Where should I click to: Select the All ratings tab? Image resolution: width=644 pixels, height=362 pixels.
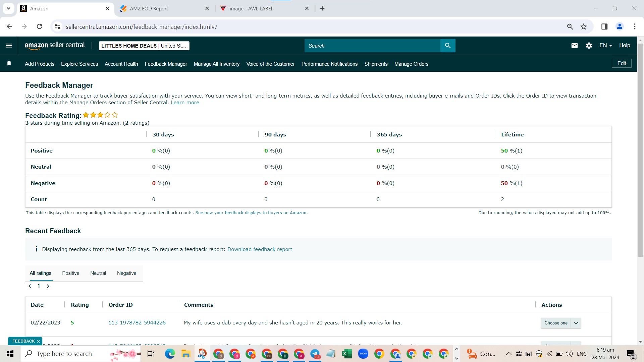(41, 273)
